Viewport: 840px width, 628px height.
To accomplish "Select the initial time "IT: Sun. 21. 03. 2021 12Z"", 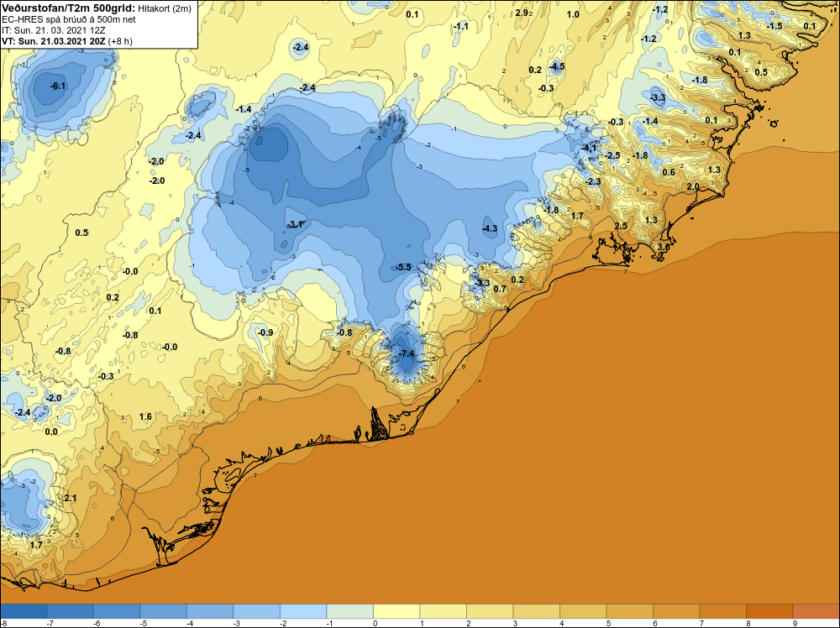I will coord(54,30).
